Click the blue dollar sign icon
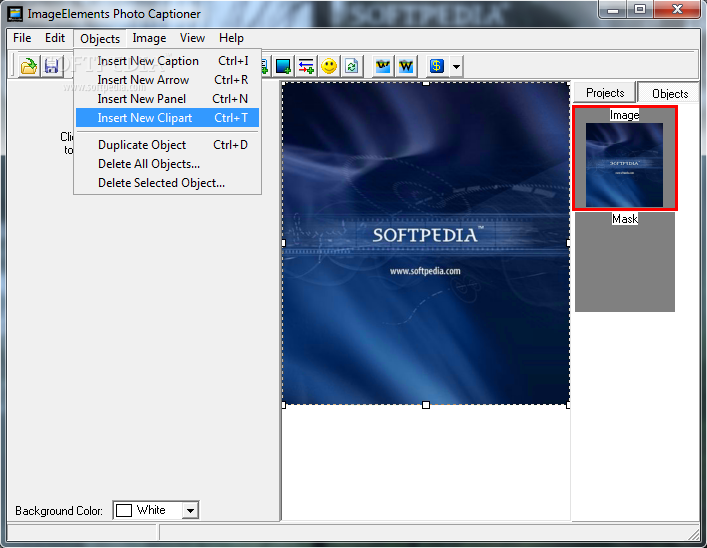 pos(436,66)
